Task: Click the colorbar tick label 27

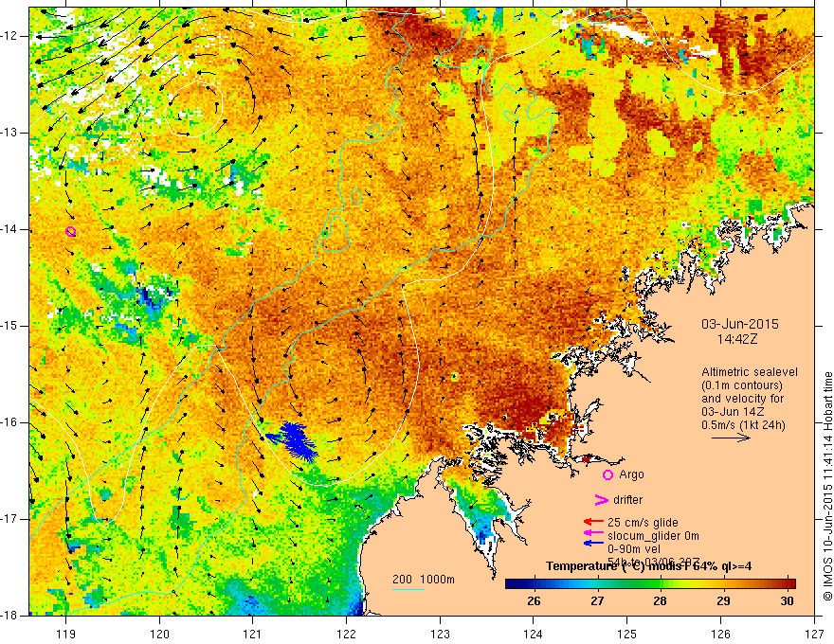Action: coord(597,601)
